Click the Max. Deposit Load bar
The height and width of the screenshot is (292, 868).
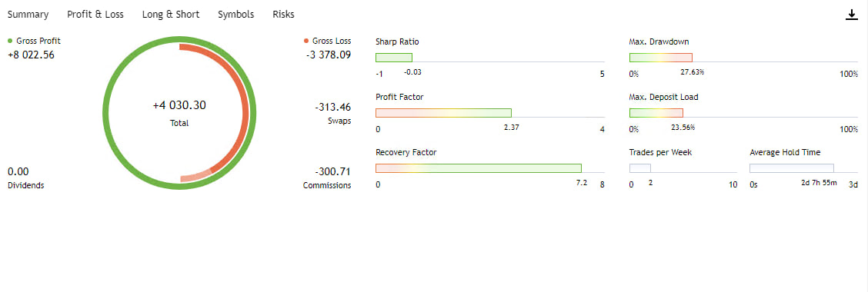coord(656,113)
